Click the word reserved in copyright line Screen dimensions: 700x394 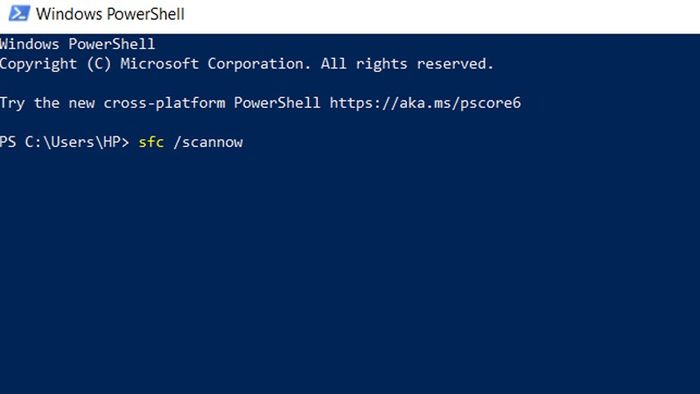(x=454, y=64)
